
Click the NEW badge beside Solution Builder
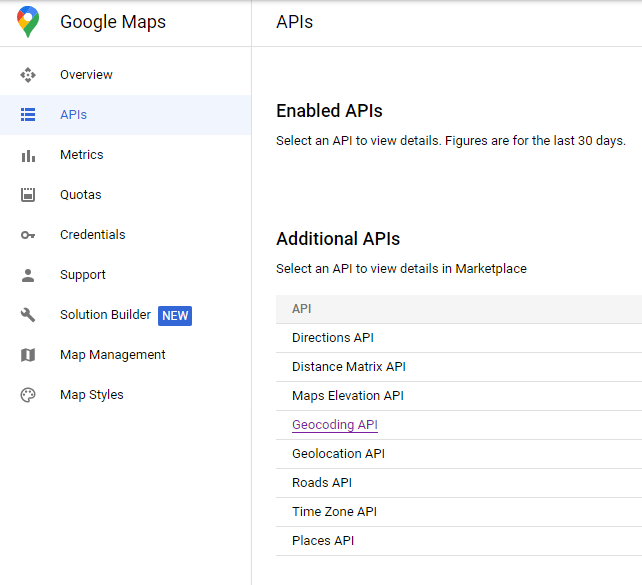pyautogui.click(x=175, y=316)
